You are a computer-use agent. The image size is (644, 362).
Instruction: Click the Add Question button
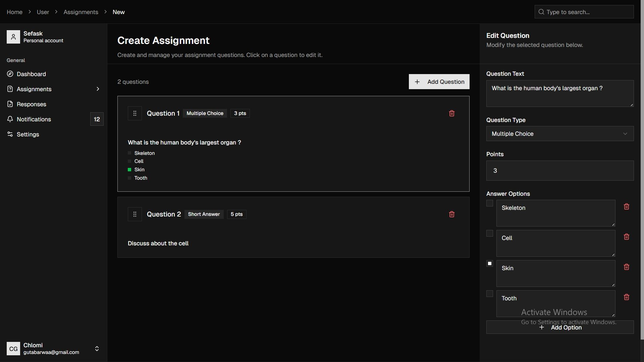(439, 82)
